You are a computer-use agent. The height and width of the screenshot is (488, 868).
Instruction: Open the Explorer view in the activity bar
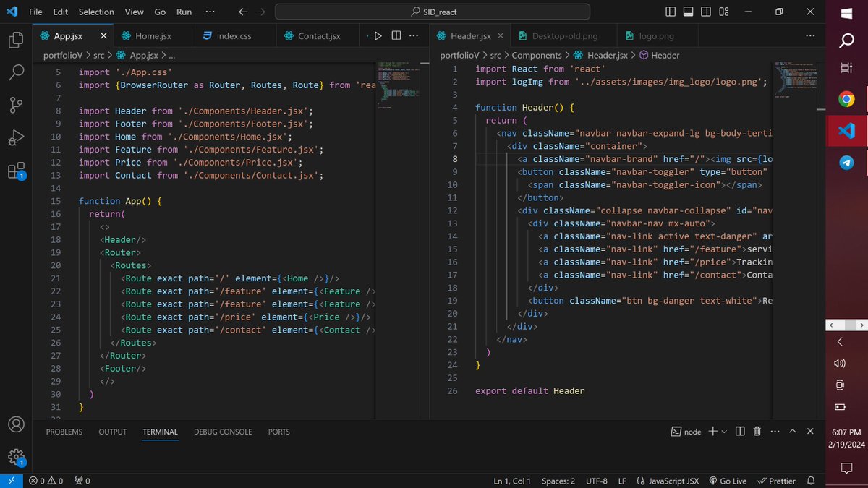[16, 40]
